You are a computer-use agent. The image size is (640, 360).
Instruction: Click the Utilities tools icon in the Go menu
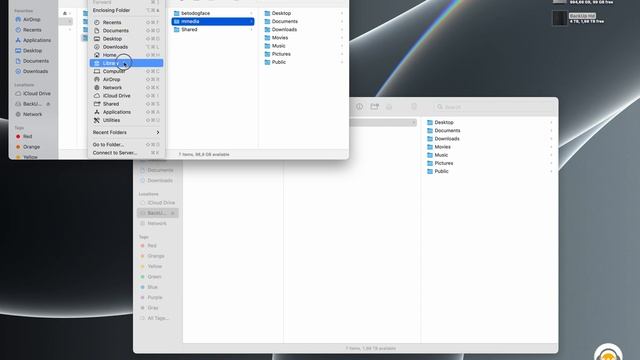click(97, 120)
